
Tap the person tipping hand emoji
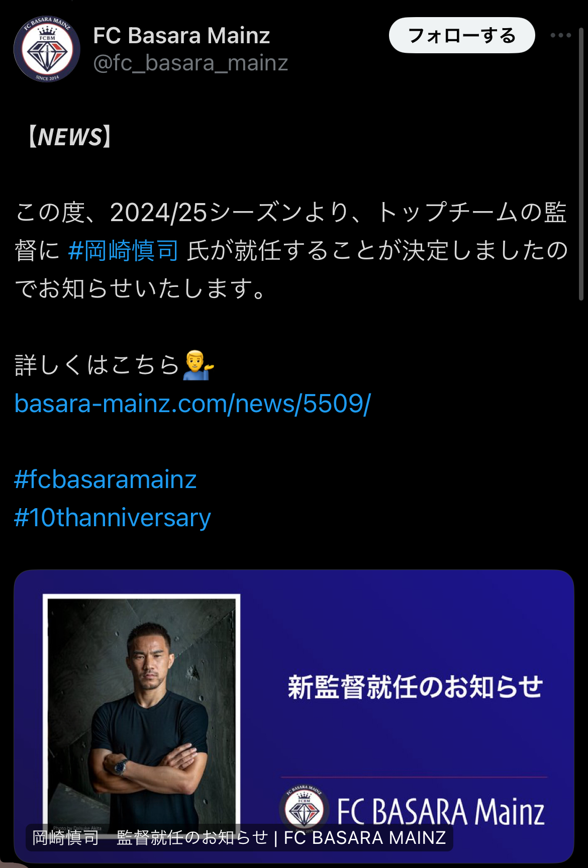click(x=198, y=365)
